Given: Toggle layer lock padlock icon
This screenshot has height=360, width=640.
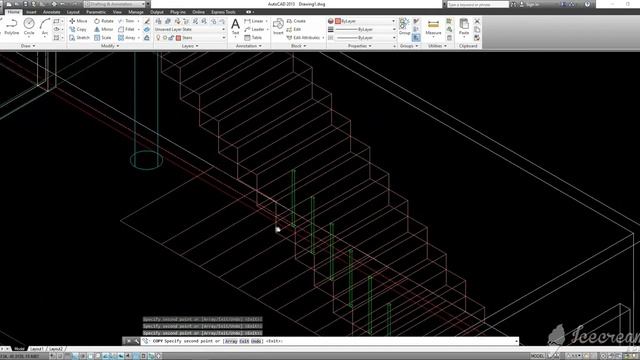Looking at the screenshot, I should click(171, 38).
